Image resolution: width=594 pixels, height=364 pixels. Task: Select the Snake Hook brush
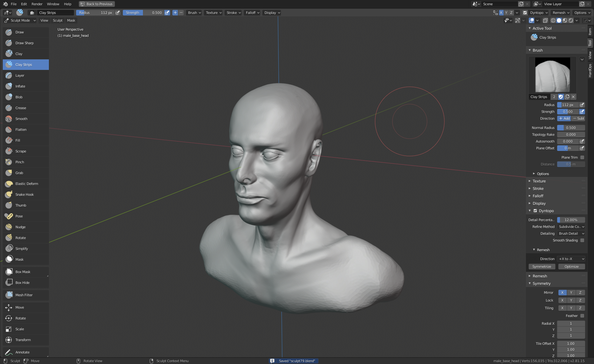pyautogui.click(x=24, y=195)
